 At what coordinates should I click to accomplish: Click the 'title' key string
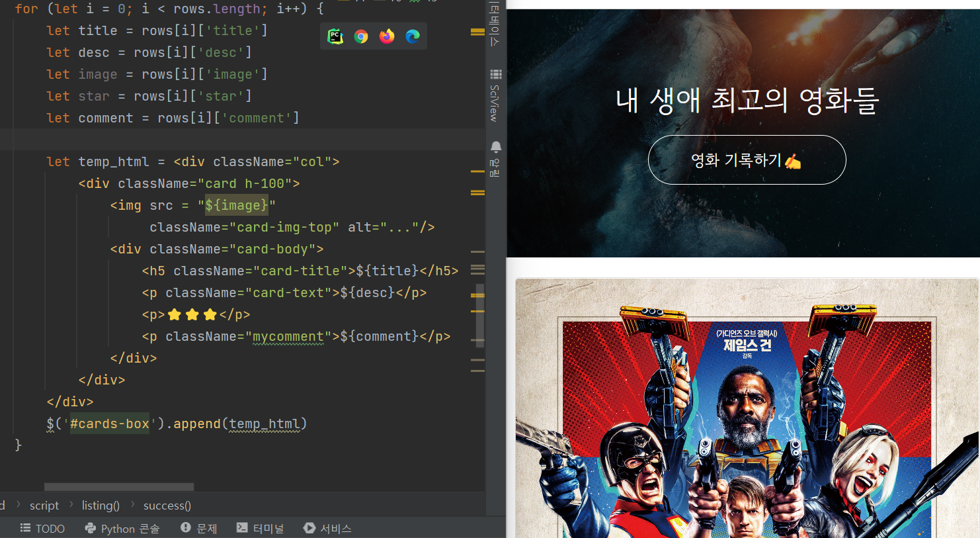click(233, 30)
